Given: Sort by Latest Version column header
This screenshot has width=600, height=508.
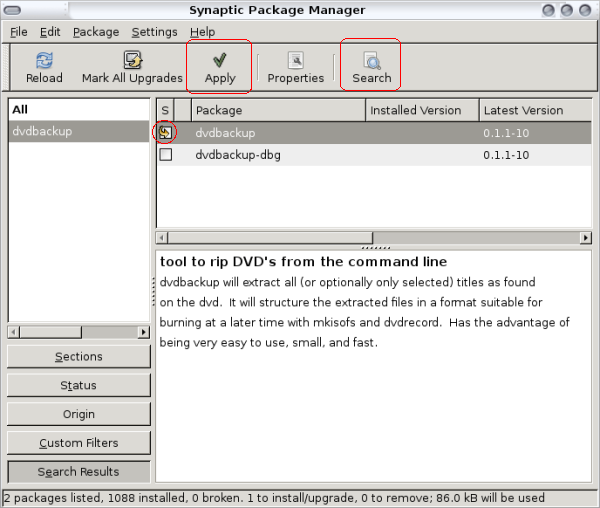Looking at the screenshot, I should [535, 110].
